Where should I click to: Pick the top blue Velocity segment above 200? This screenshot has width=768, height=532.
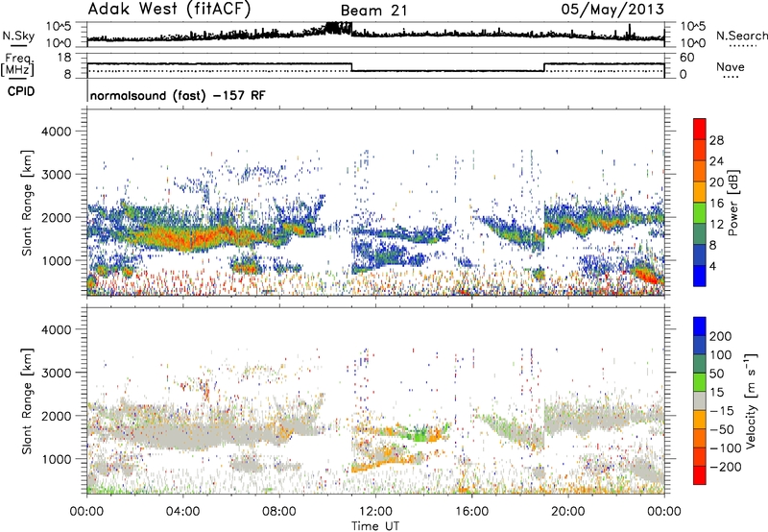point(700,326)
